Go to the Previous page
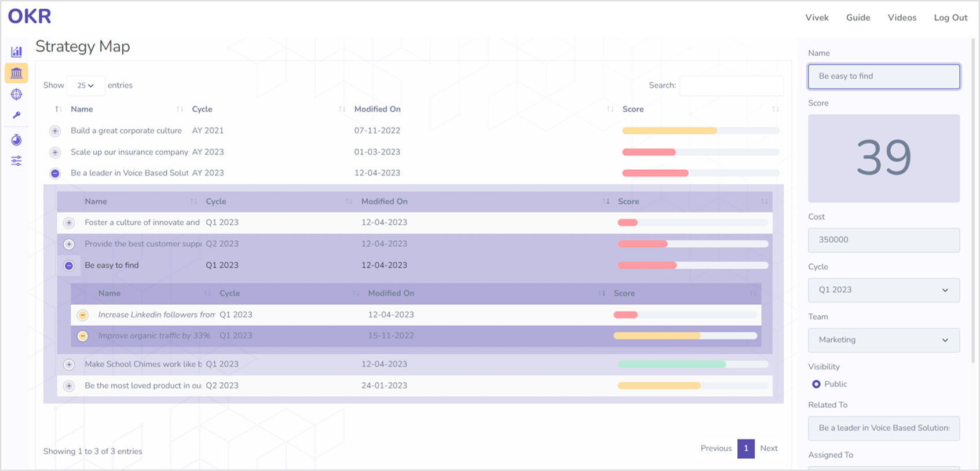The image size is (980, 471). point(716,448)
